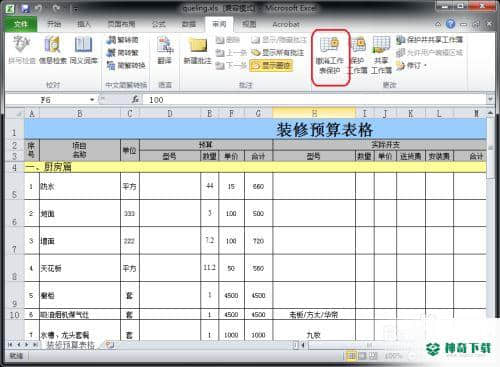Toggle Show/Hide Comment (显示/隐藏批注)

(278, 40)
